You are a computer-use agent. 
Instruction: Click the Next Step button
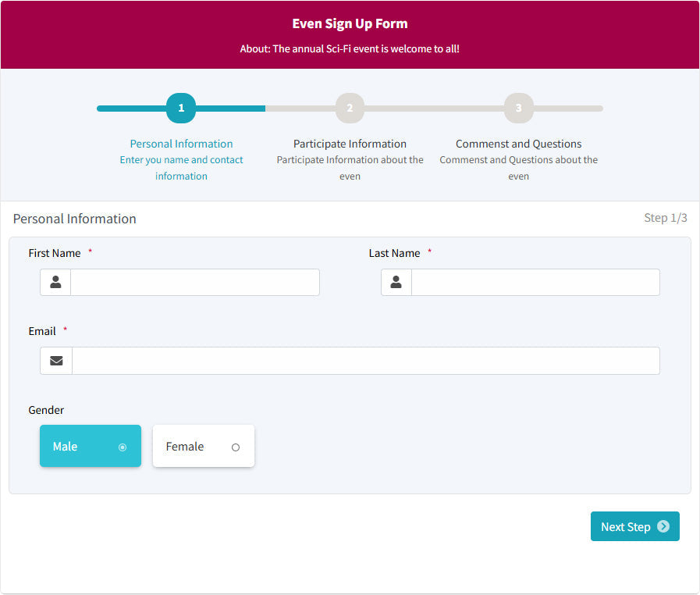634,526
